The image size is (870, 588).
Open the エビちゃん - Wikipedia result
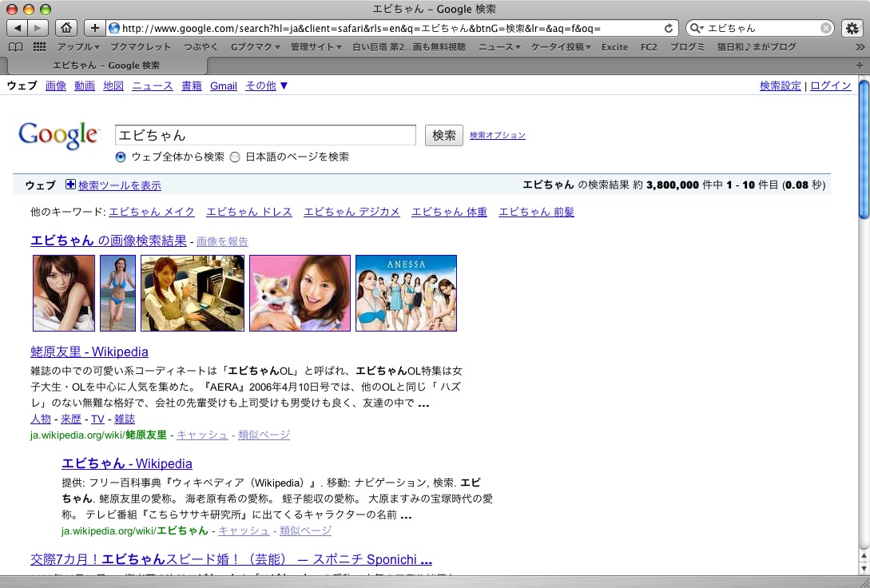point(127,463)
